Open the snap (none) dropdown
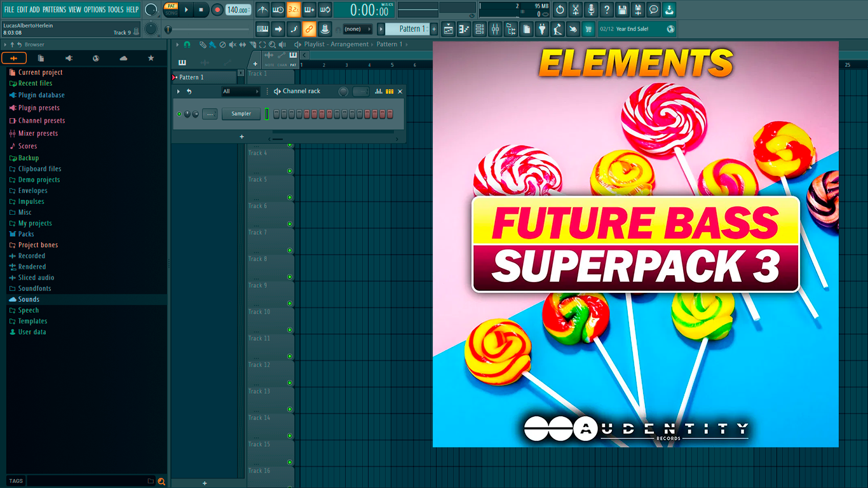868x488 pixels. click(x=357, y=29)
